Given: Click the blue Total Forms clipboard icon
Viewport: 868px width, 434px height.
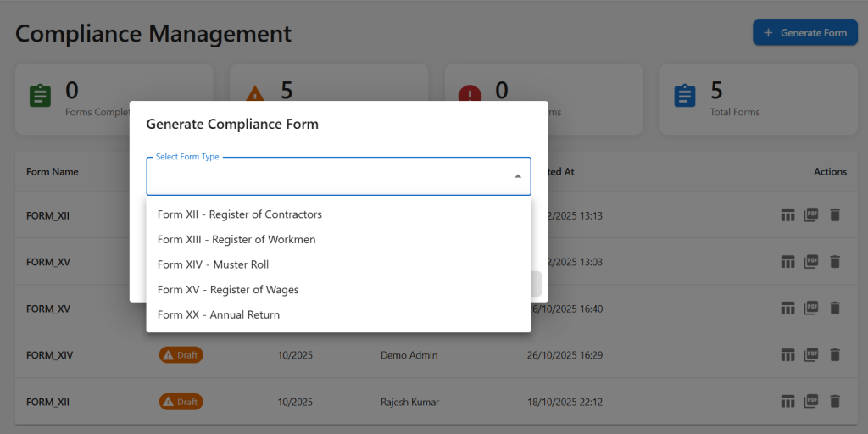Looking at the screenshot, I should 685,96.
